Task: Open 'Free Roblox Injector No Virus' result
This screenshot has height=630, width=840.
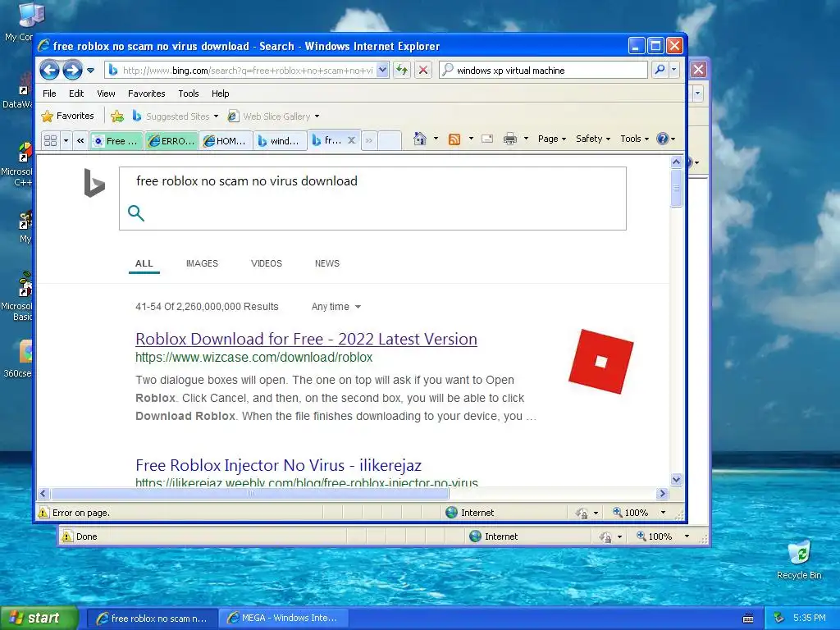Action: [x=278, y=465]
